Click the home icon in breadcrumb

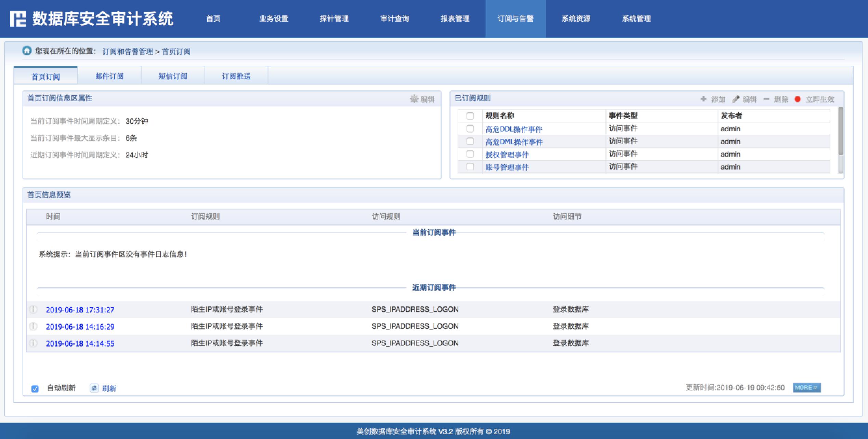27,51
